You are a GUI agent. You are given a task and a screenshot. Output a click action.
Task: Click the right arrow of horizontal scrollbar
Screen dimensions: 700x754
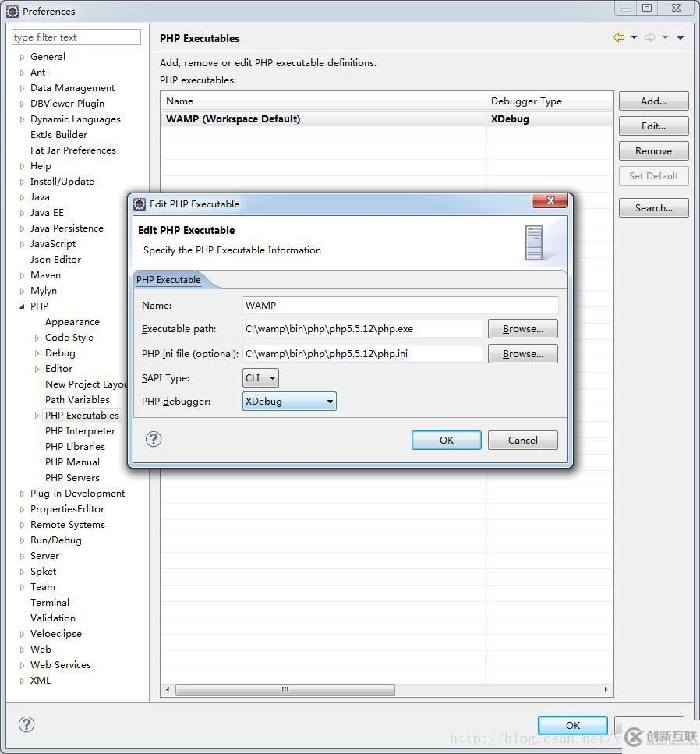[x=606, y=689]
